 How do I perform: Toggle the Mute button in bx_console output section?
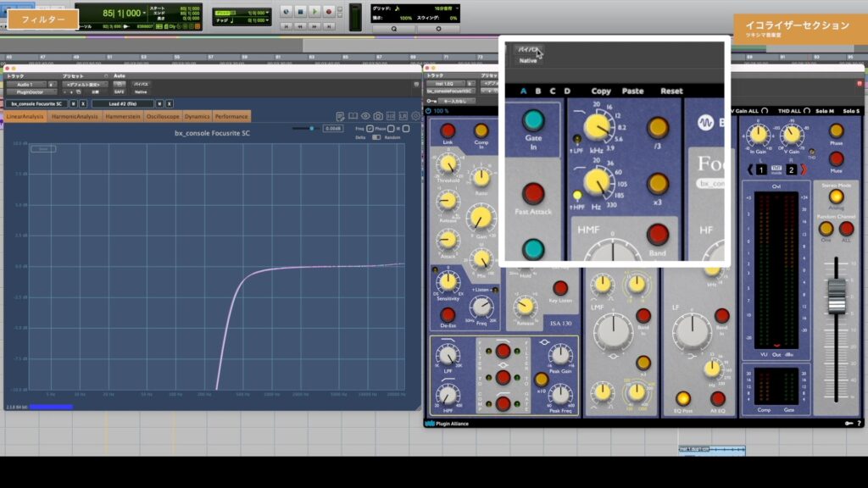click(836, 158)
